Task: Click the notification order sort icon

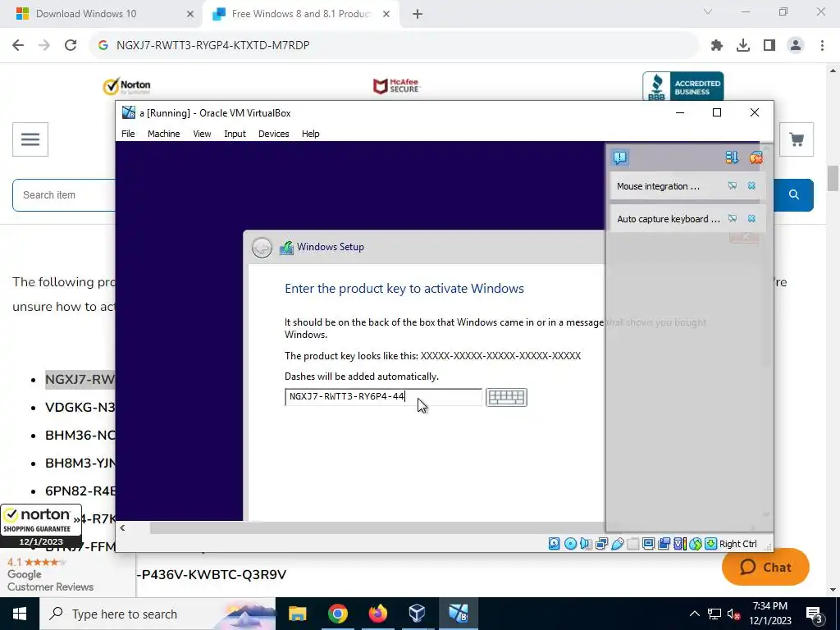Action: pos(732,157)
